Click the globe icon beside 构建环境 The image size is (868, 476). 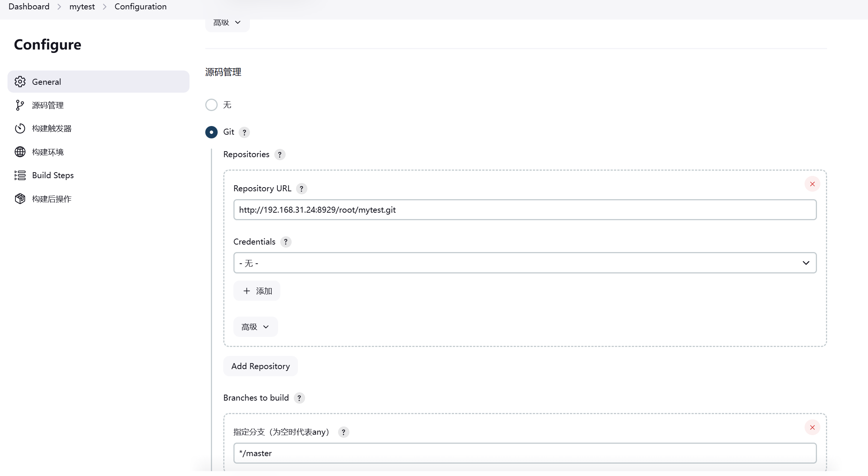[x=20, y=152]
